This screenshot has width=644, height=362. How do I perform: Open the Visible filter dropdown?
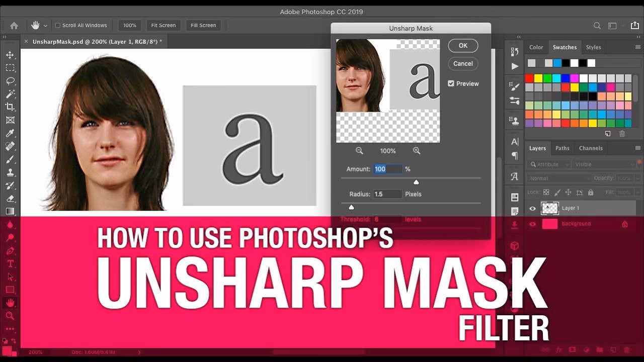coord(604,164)
